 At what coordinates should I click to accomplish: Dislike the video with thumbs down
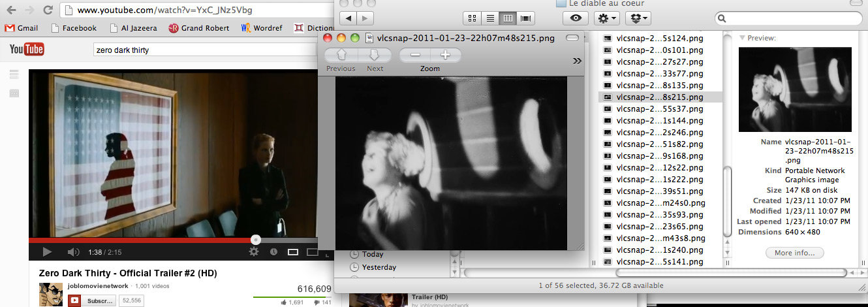[317, 302]
